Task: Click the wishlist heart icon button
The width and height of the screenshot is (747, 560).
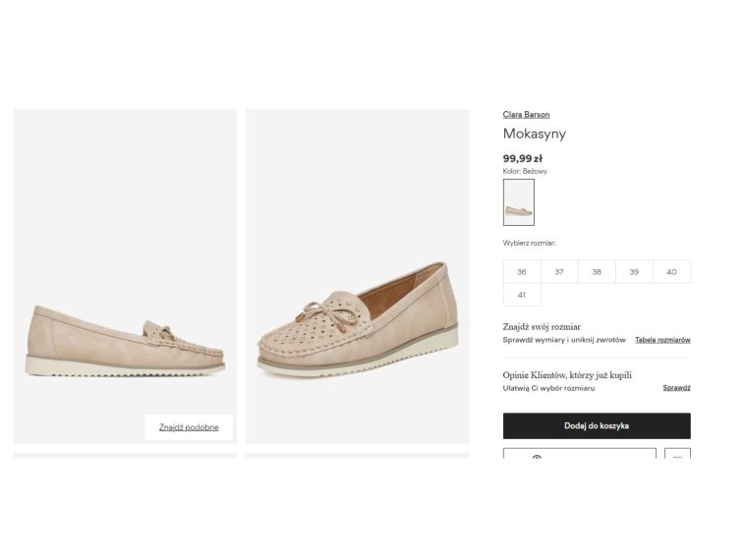Action: coord(677,456)
